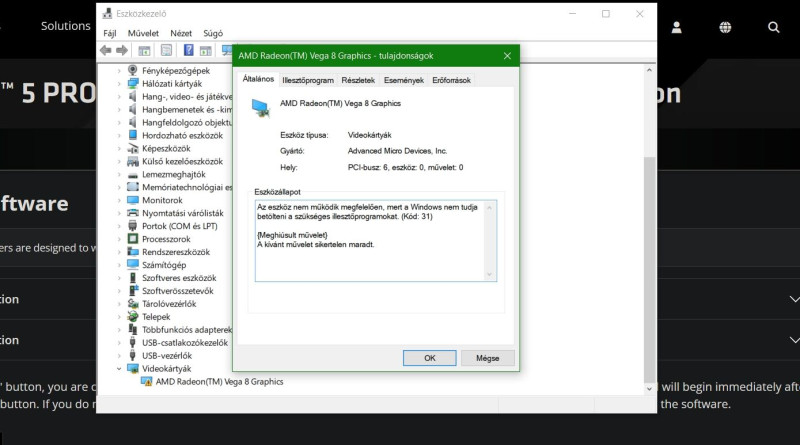Switch to the Illesztőprogram tab

(308, 80)
